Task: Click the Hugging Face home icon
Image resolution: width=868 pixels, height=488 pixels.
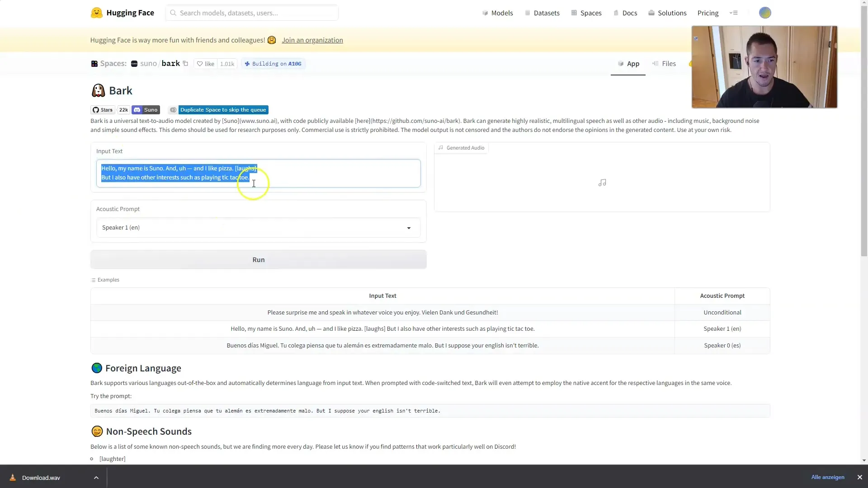Action: [x=97, y=13]
